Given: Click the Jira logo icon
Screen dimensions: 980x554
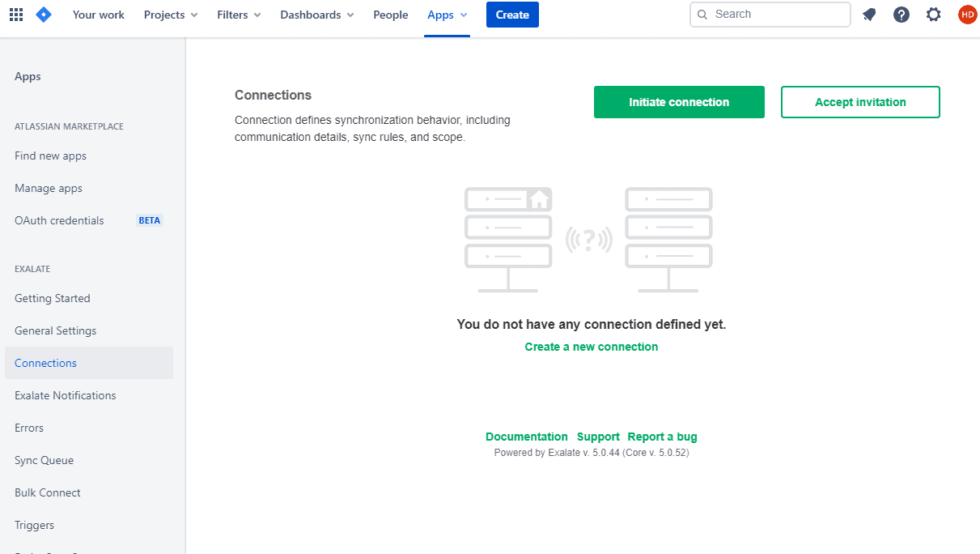Looking at the screenshot, I should coord(44,15).
